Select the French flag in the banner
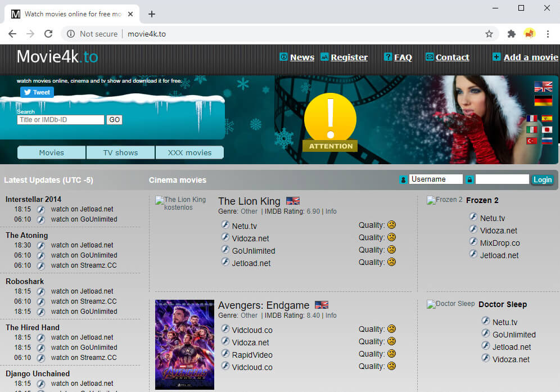 (531, 118)
